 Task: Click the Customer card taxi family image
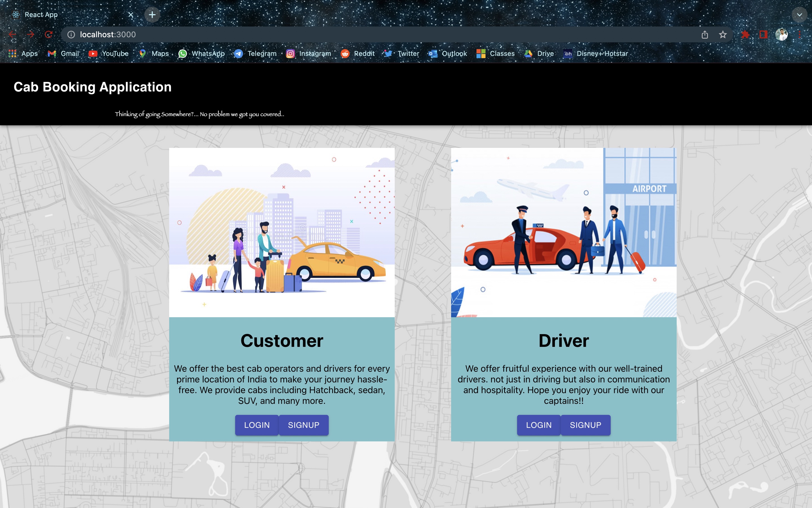(x=282, y=233)
